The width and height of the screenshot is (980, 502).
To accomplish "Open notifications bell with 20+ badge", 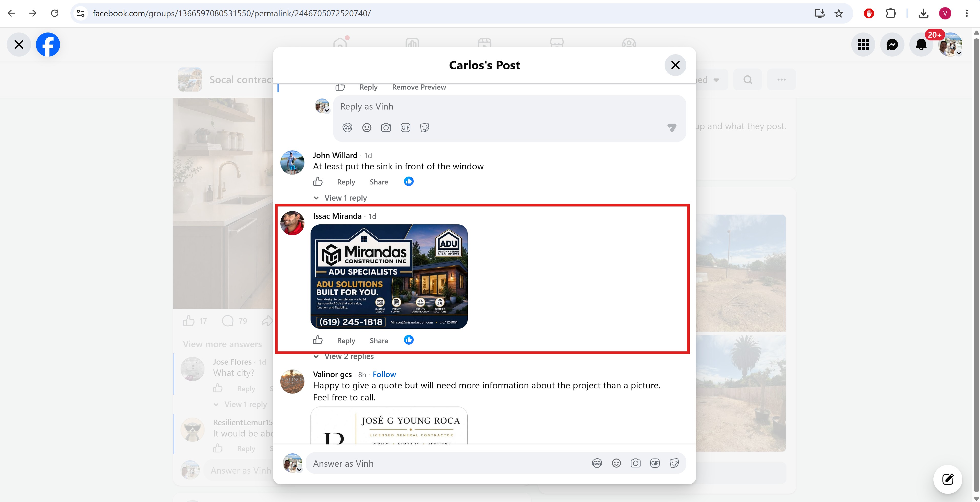I will coord(921,45).
